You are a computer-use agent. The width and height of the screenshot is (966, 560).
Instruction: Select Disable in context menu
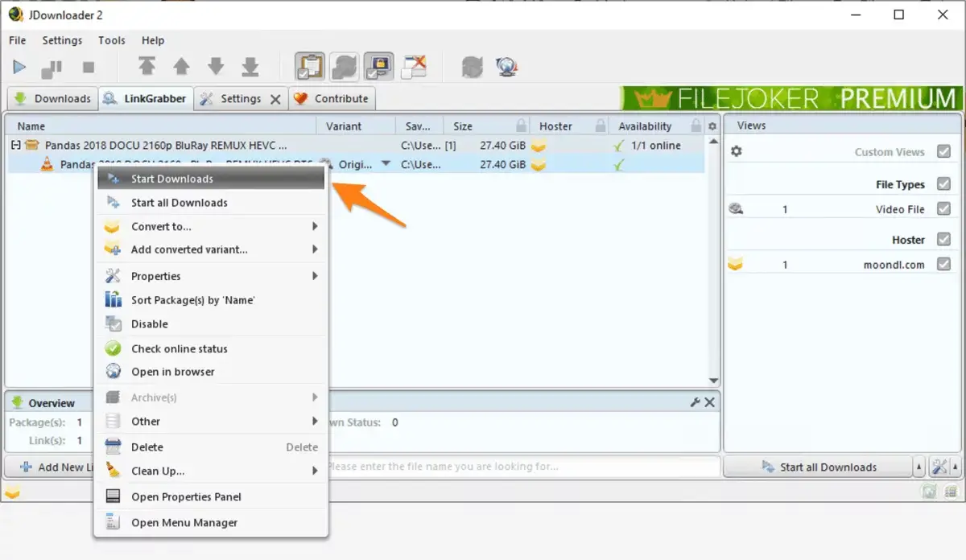pos(211,323)
